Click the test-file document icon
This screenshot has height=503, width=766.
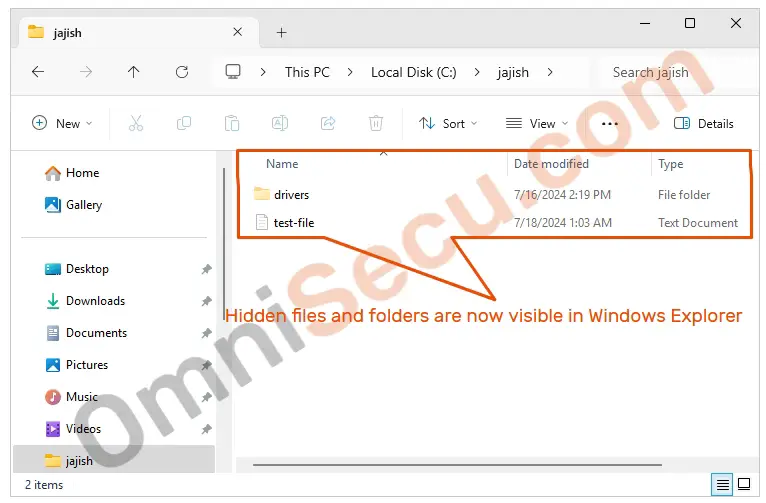click(x=262, y=222)
